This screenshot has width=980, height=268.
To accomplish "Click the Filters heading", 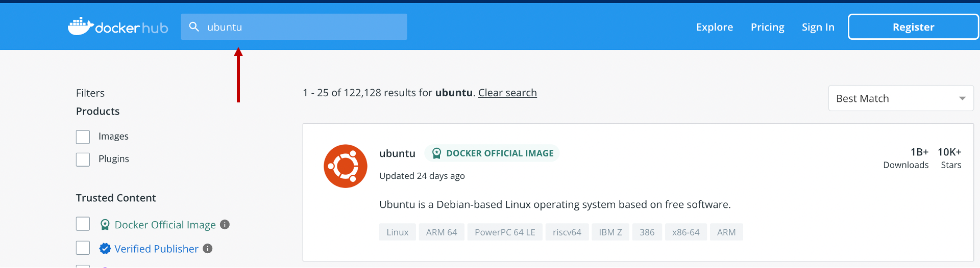I will tap(90, 93).
